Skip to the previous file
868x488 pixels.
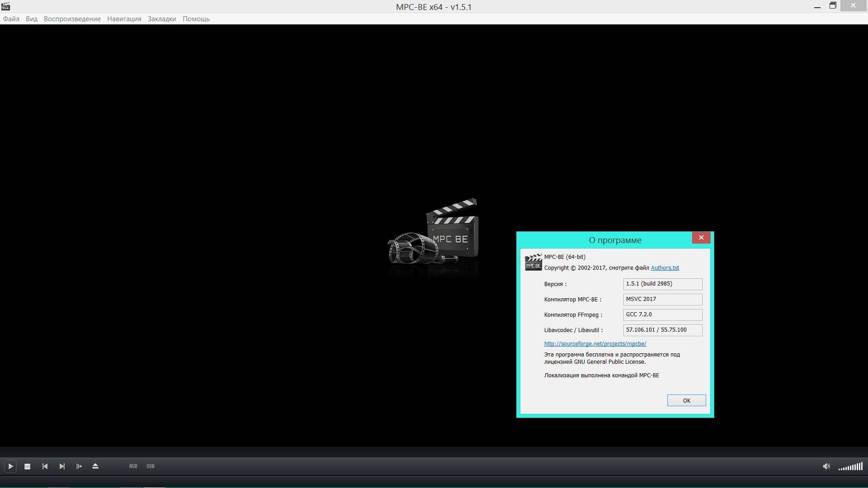[45, 466]
